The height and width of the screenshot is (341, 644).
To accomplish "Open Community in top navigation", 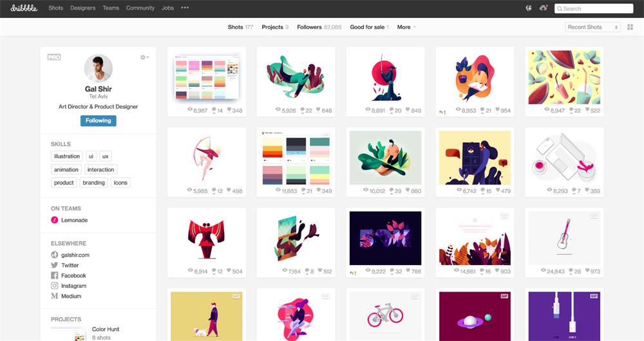I will (140, 8).
